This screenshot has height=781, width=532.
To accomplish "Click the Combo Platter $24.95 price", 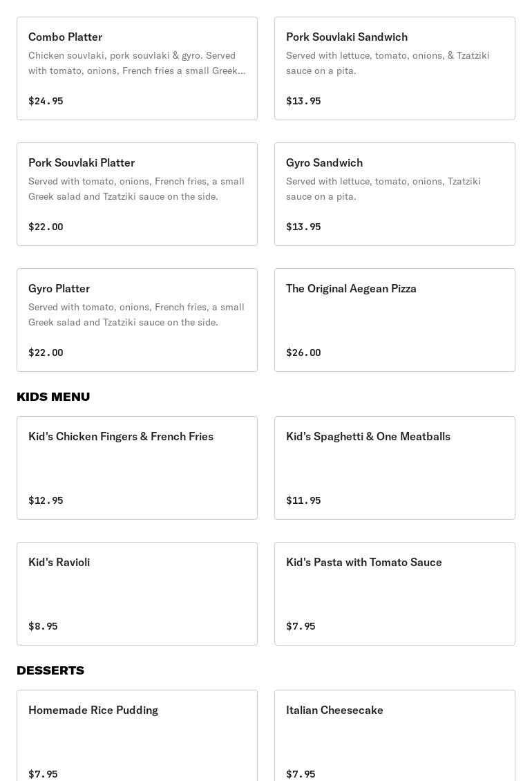I will tap(46, 101).
